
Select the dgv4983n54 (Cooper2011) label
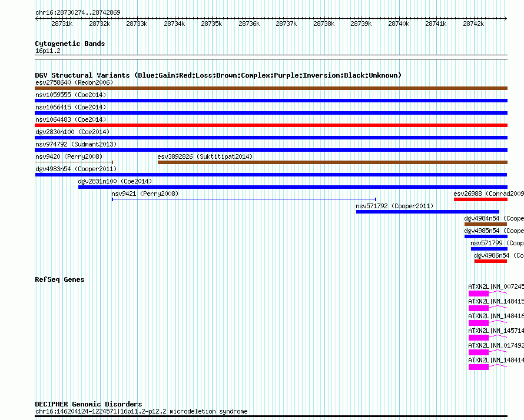tap(76, 169)
